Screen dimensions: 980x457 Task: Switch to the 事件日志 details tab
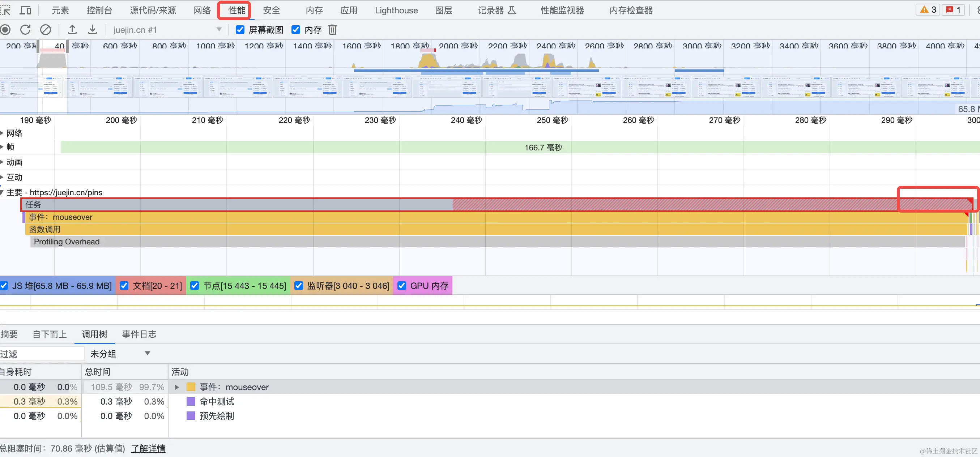click(139, 334)
